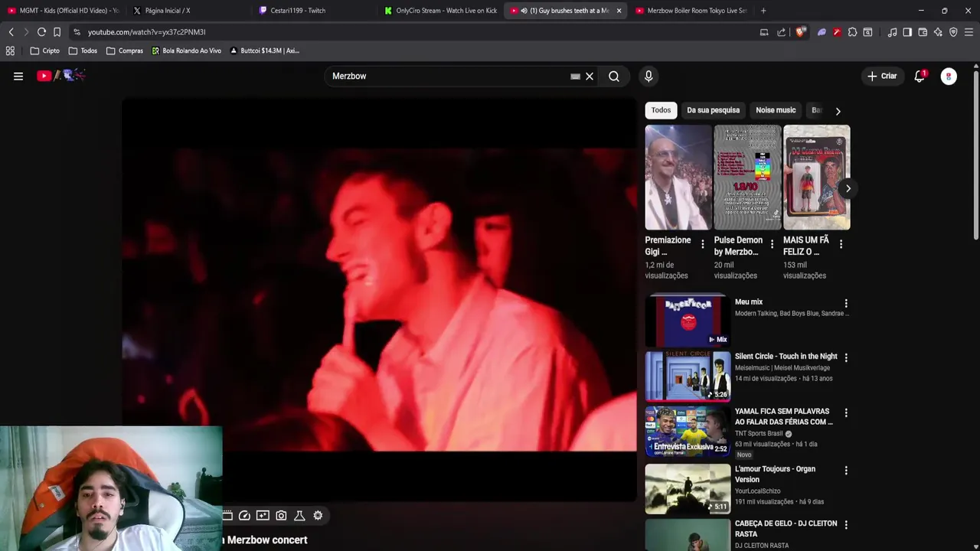Open the flask experiments icon

(x=299, y=516)
